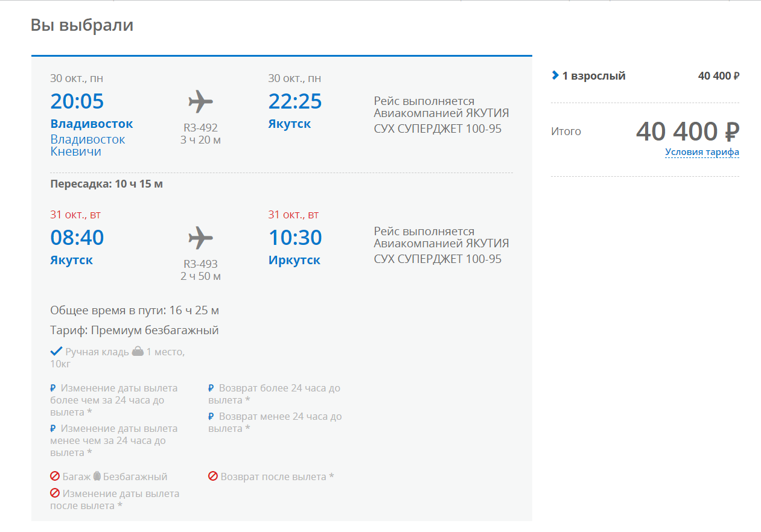This screenshot has height=532, width=761.
Task: Expand the 1 взрослый price breakdown chevron
Action: (555, 76)
